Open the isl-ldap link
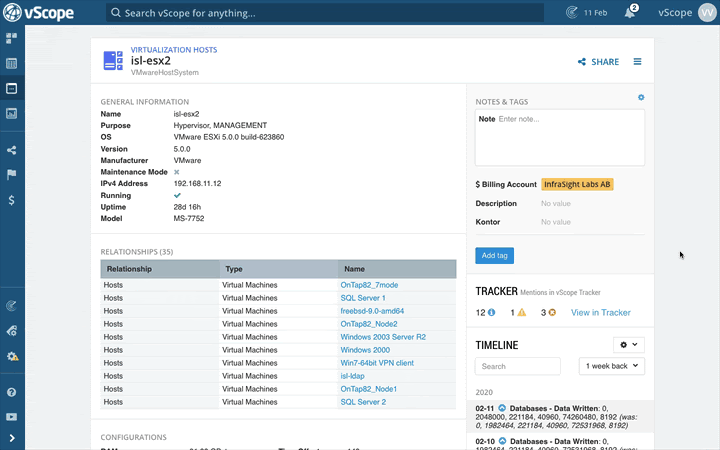Viewport: 720px width, 450px height. (x=352, y=376)
